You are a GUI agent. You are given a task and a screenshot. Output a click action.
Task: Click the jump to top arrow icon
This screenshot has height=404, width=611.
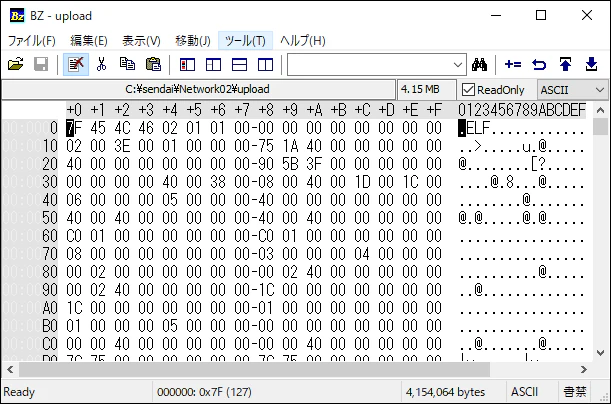tap(565, 64)
